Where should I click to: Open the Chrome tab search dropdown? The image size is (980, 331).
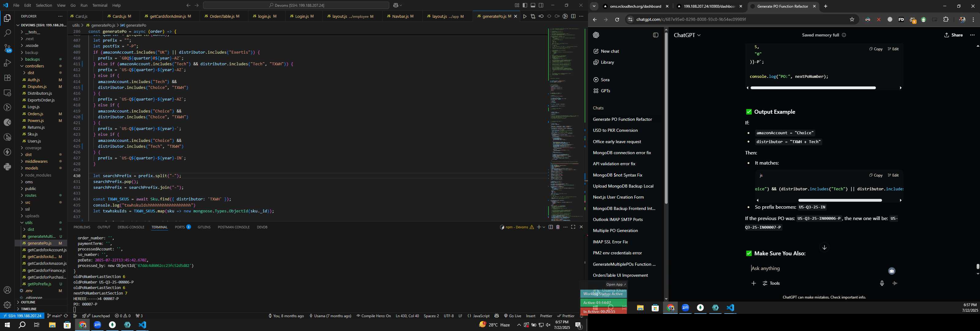[594, 6]
